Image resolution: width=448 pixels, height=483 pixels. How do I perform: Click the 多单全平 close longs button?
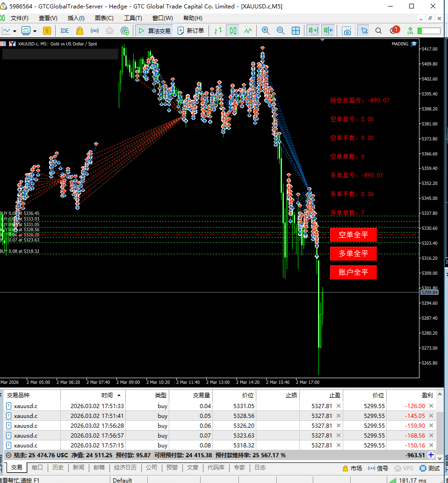[x=353, y=254]
